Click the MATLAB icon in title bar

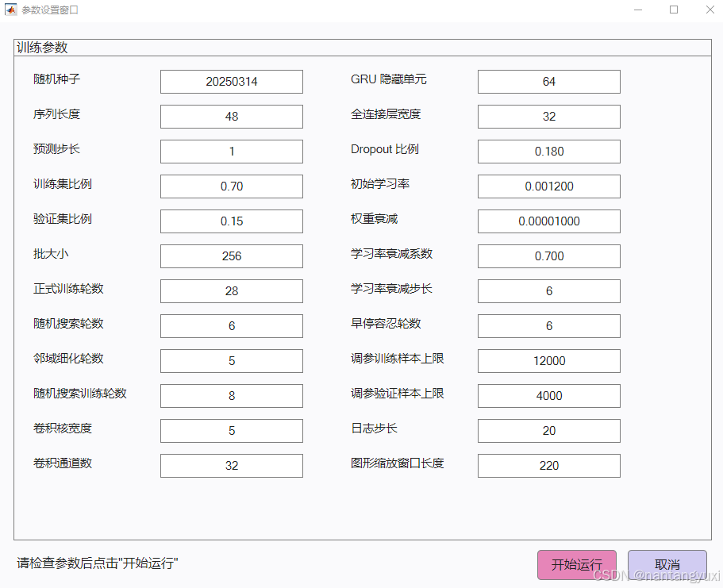(10, 10)
